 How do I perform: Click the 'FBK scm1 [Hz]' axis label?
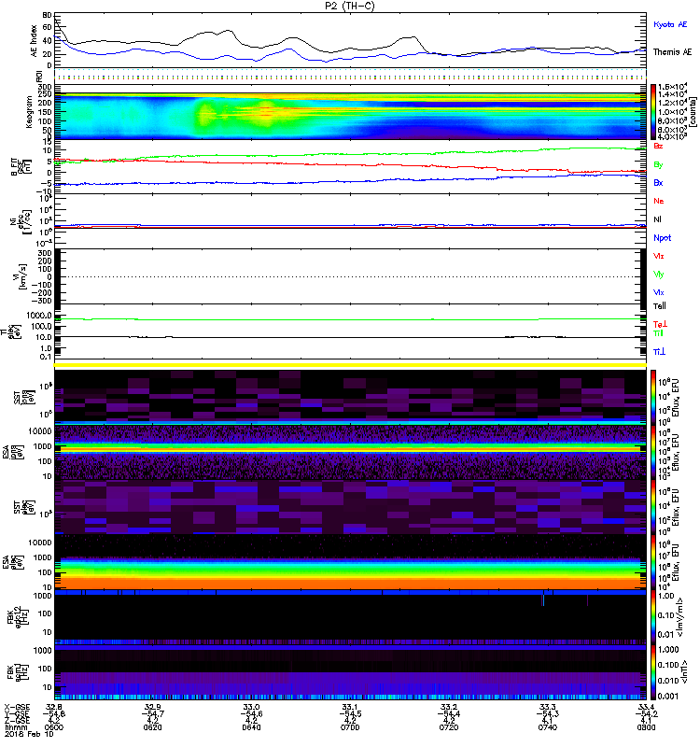[x=18, y=669]
